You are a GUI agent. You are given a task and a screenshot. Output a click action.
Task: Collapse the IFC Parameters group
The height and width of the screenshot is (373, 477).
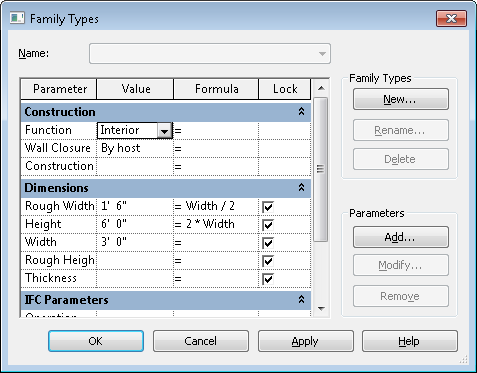(301, 299)
